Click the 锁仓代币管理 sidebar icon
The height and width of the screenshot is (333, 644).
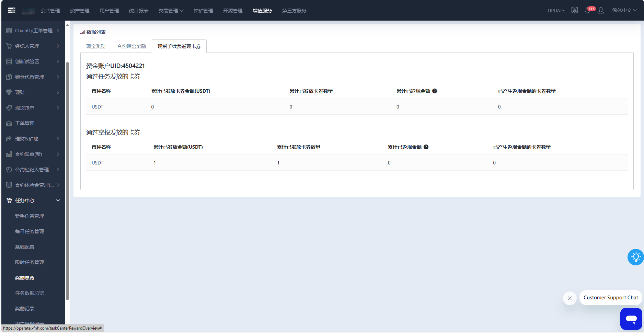9,77
